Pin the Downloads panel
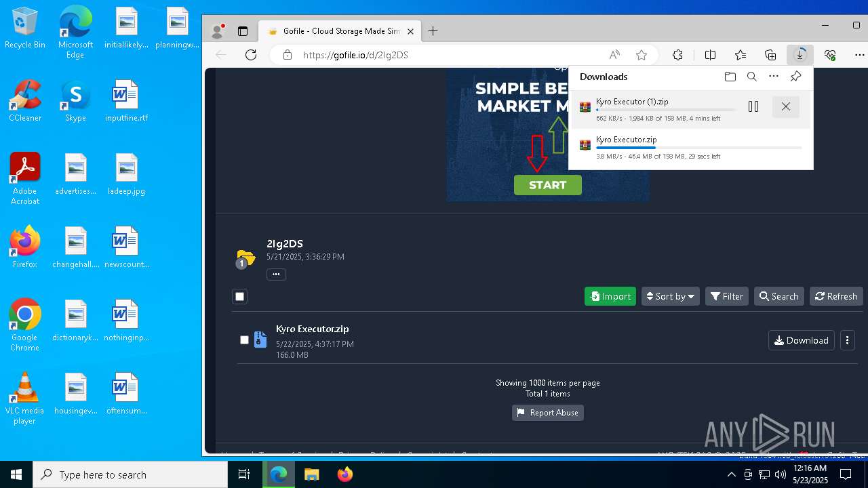The height and width of the screenshot is (488, 868). (796, 77)
